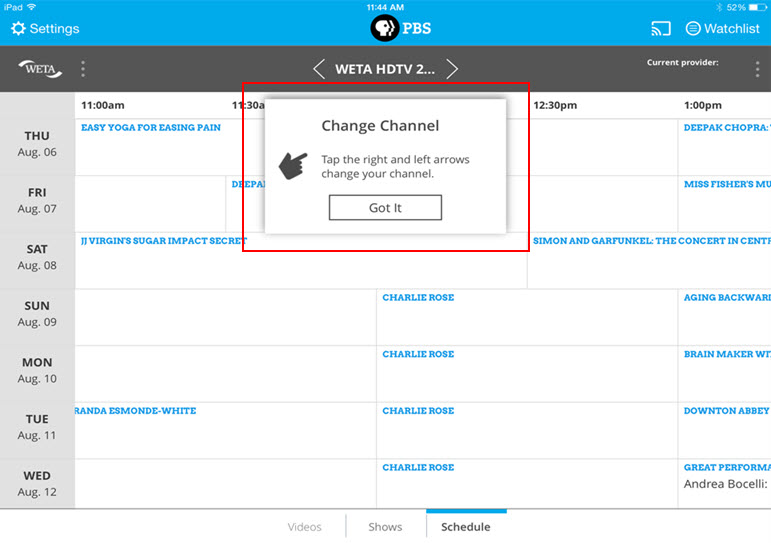Open Settings via the gear icon
The image size is (771, 543).
[18, 29]
